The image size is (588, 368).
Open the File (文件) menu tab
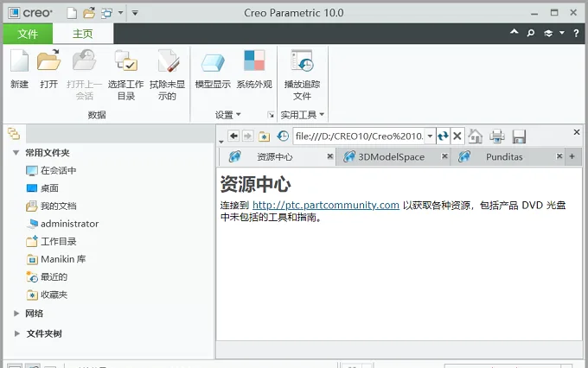28,34
